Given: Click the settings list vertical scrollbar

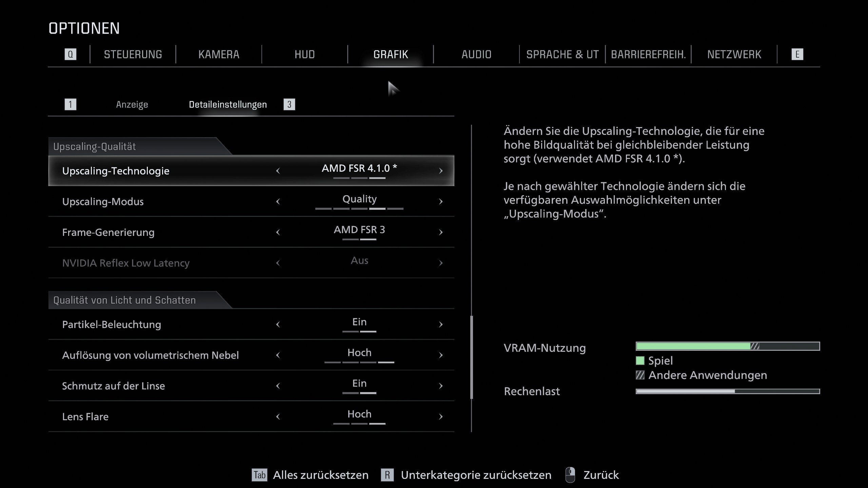Looking at the screenshot, I should point(471,357).
